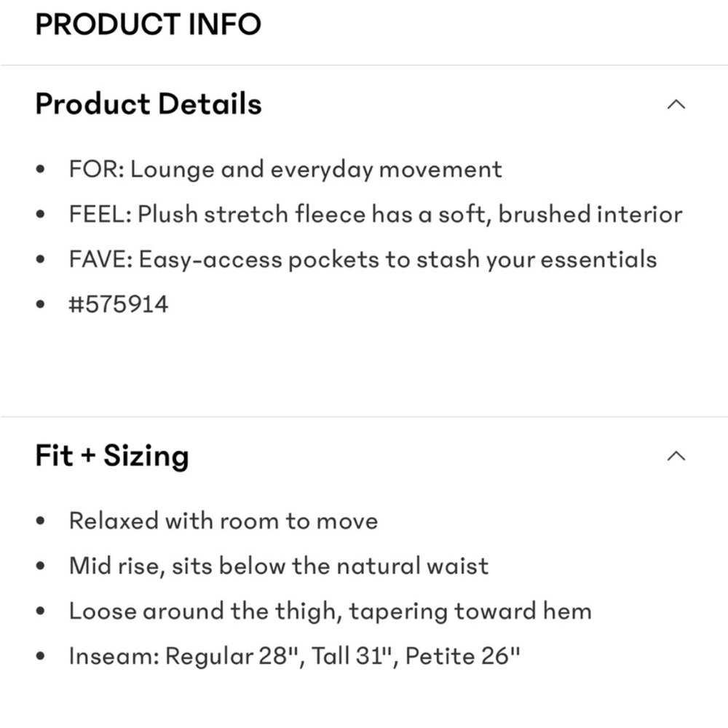Click the bullet beside Relaxed with room
The width and height of the screenshot is (728, 728).
[x=40, y=521]
